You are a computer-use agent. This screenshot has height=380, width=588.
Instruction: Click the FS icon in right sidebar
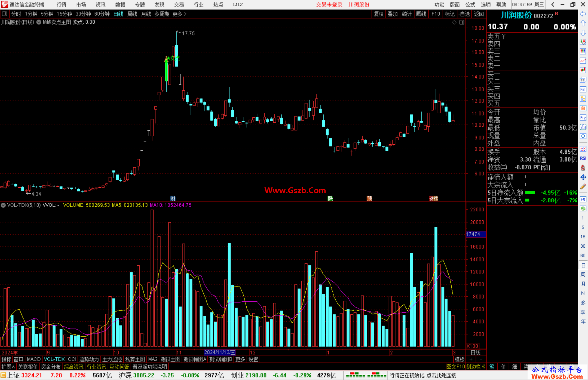pyautogui.click(x=583, y=199)
